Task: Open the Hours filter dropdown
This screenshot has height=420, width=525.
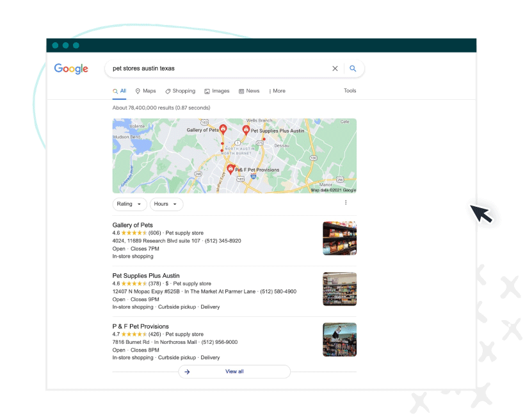Action: click(166, 204)
